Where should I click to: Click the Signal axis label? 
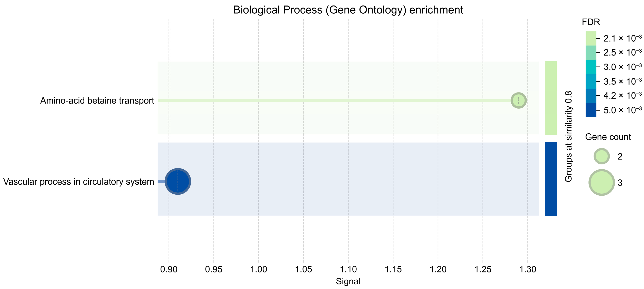[x=348, y=281]
